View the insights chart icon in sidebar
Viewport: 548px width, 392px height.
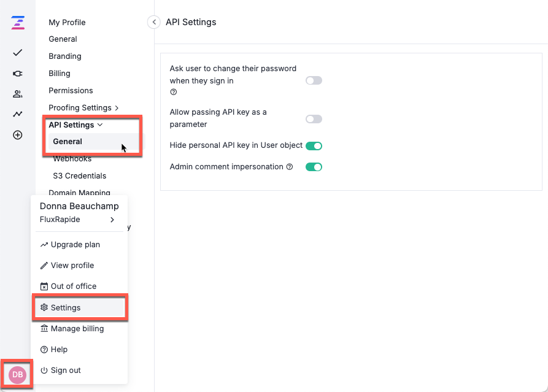coord(17,113)
